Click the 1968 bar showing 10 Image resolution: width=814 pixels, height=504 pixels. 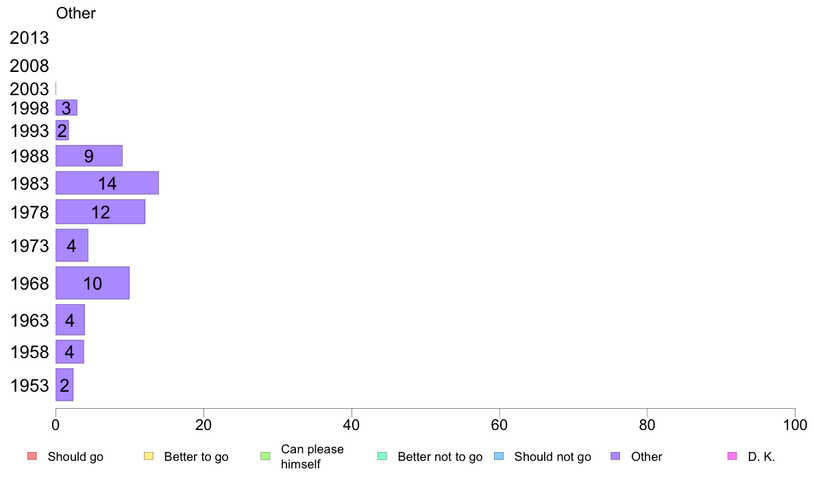[92, 283]
